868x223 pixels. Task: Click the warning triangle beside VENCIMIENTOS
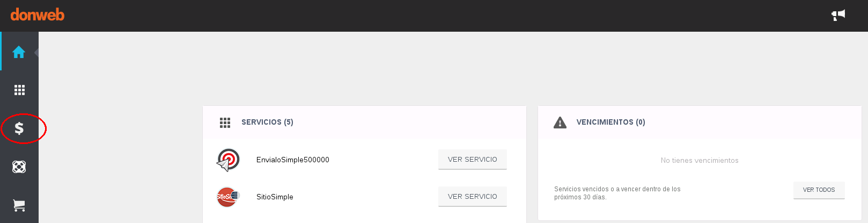[x=560, y=123]
